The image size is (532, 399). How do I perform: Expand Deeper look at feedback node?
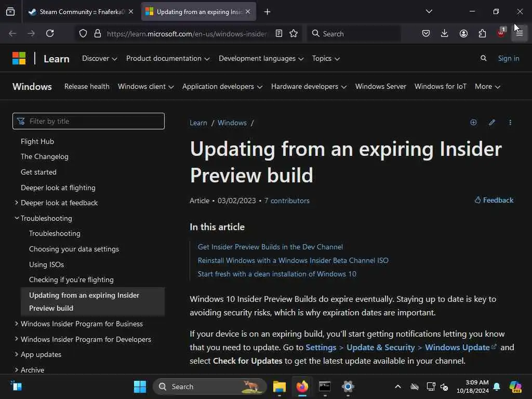point(16,203)
